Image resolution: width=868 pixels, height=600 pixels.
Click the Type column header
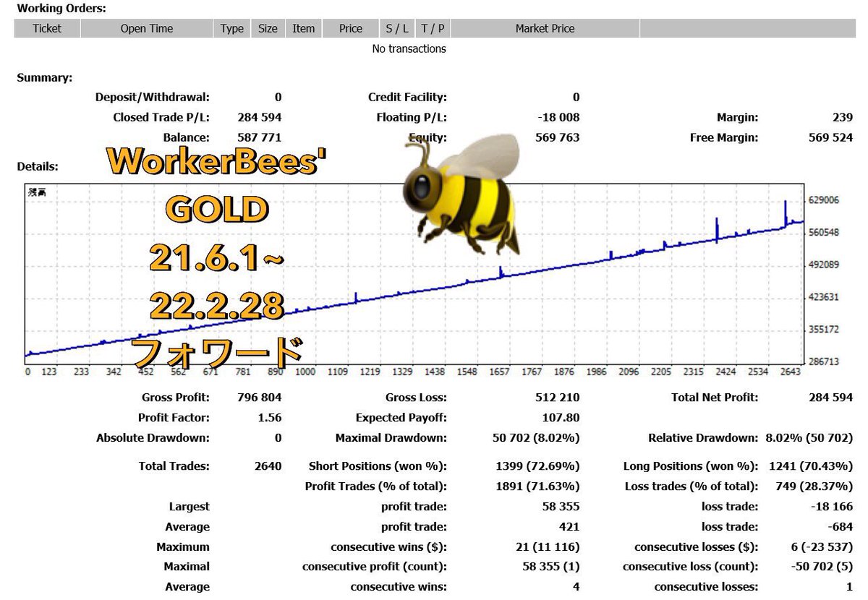coord(231,28)
